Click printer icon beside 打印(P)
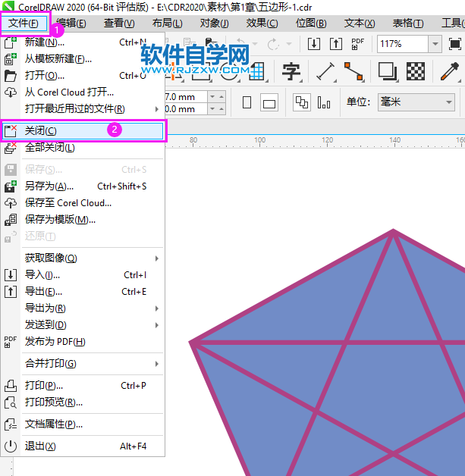Image resolution: width=465 pixels, height=476 pixels. [11, 386]
